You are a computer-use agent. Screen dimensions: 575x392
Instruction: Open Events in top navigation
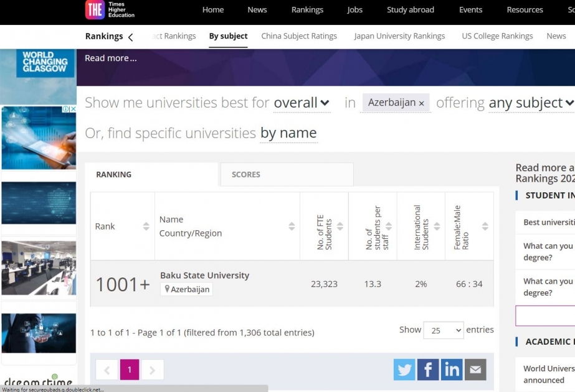tap(470, 10)
